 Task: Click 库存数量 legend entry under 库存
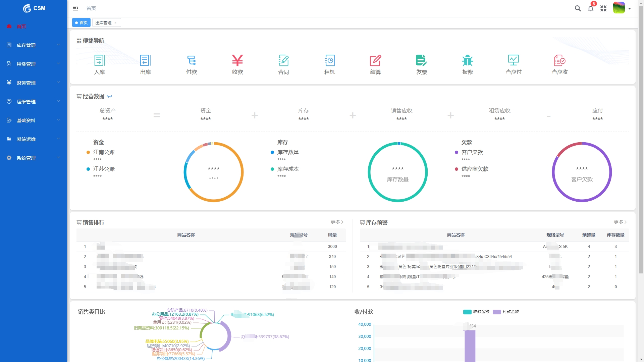(x=285, y=152)
